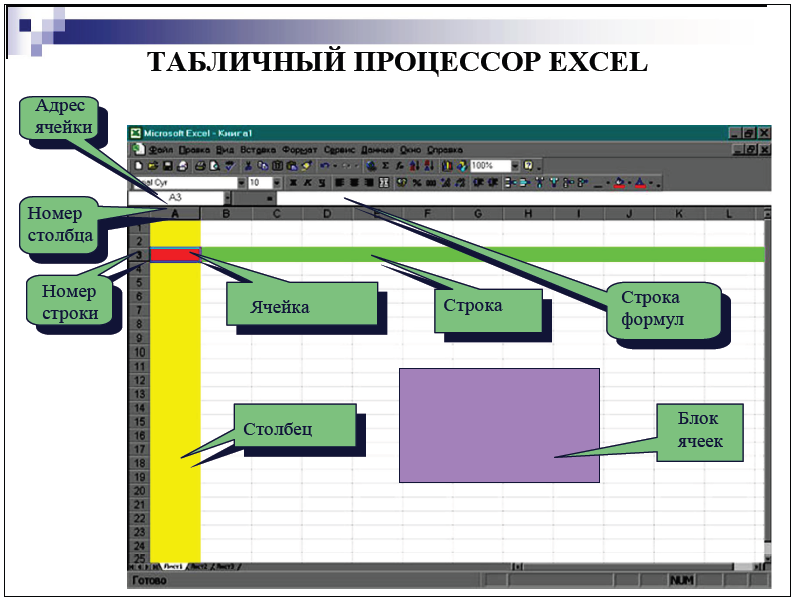Open Help via the question mark icon

[x=528, y=165]
